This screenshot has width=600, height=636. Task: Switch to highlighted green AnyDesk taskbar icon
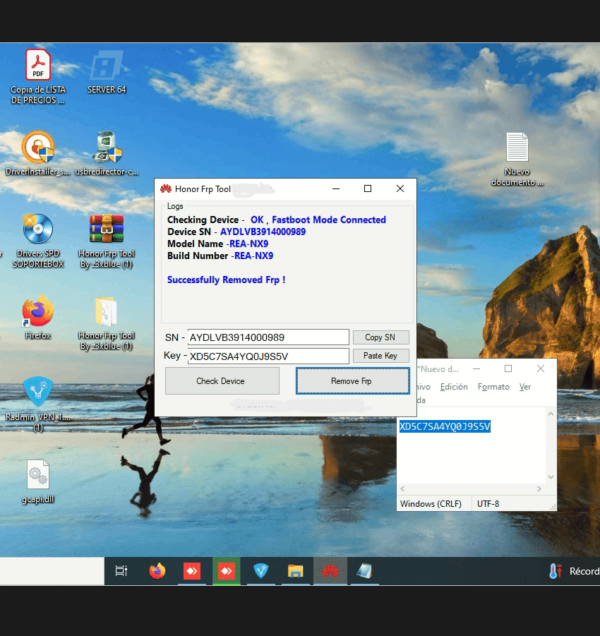226,571
